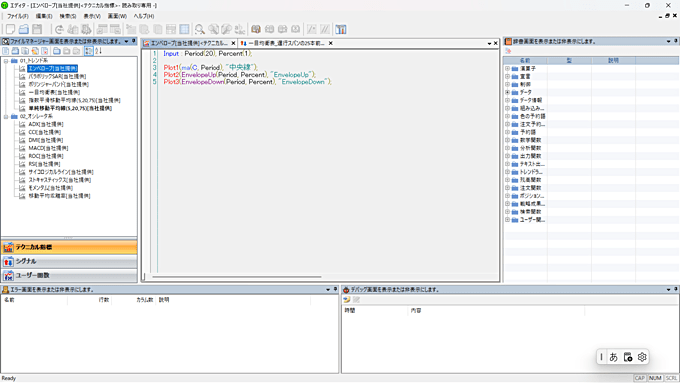The width and height of the screenshot is (680, 383).
Task: Pin the error panel
Action: [335, 289]
